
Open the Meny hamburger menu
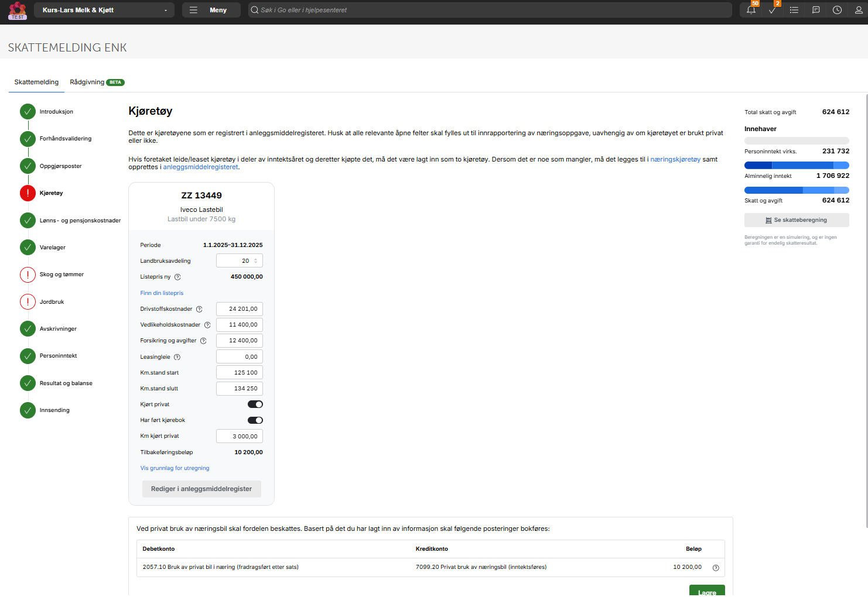211,10
